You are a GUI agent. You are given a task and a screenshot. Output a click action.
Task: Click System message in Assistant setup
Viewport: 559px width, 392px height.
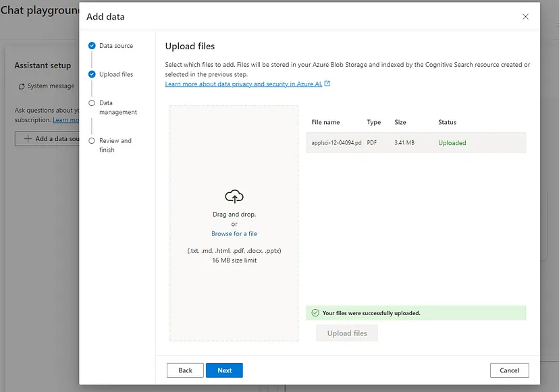51,86
